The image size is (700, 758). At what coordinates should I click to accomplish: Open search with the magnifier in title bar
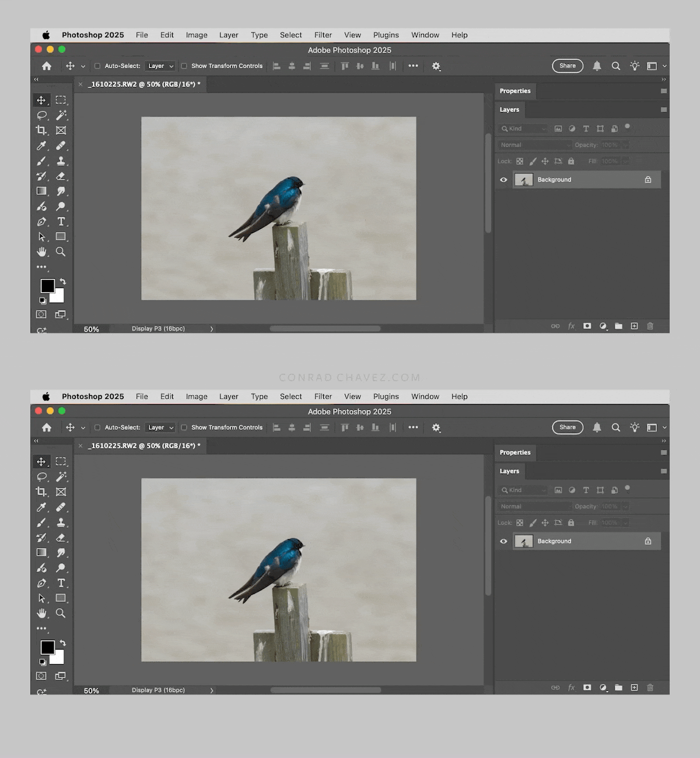click(615, 66)
